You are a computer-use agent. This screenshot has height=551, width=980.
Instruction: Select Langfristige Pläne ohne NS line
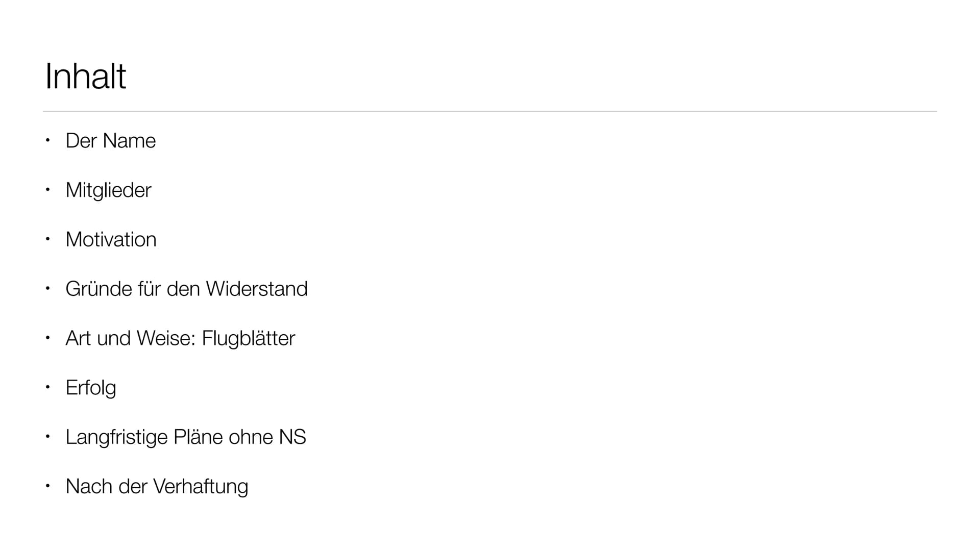[x=186, y=438]
